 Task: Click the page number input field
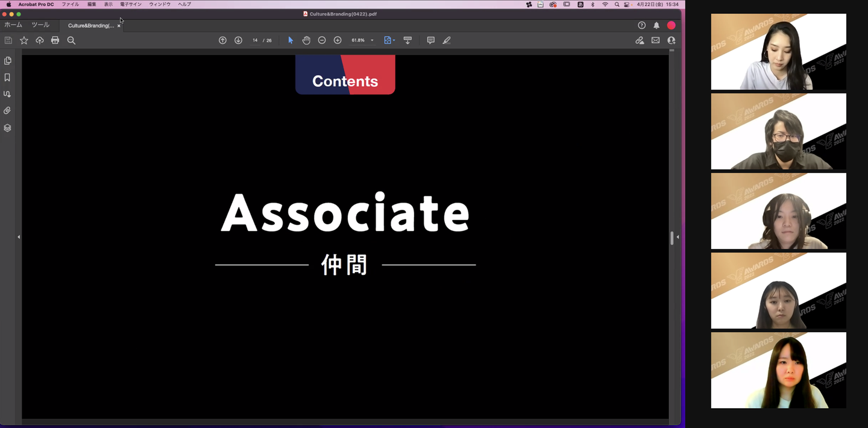point(255,40)
